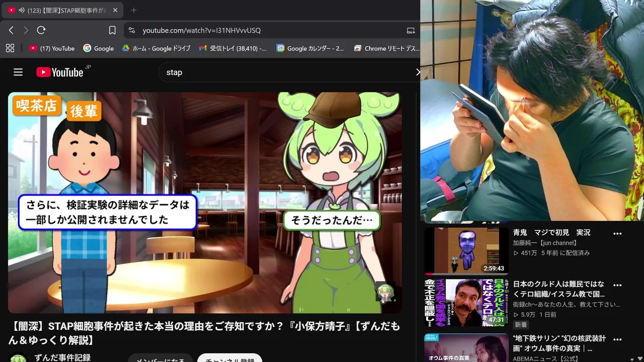This screenshot has height=362, width=644.
Task: Click the 新着 badge under クルド人 video
Action: coord(521,325)
